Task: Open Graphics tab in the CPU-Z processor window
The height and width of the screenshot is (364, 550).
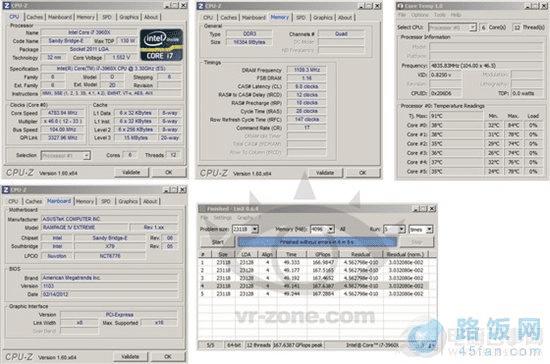Action: point(129,17)
